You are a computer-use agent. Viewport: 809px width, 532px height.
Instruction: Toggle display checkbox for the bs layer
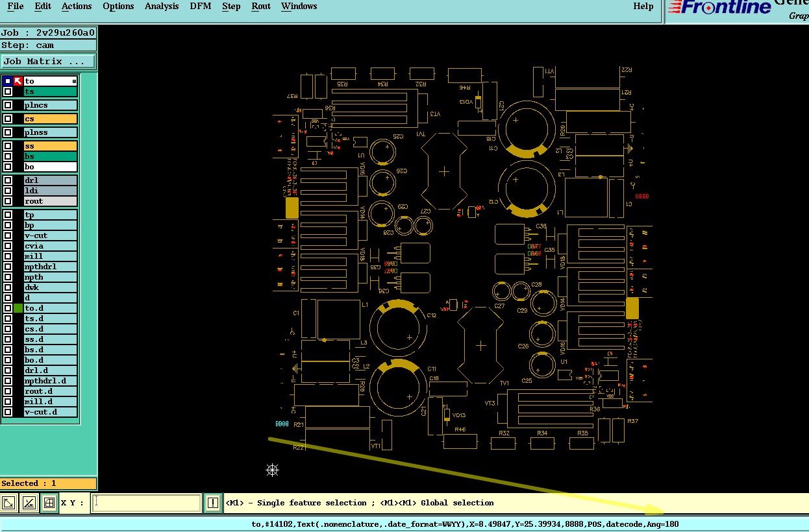click(8, 156)
